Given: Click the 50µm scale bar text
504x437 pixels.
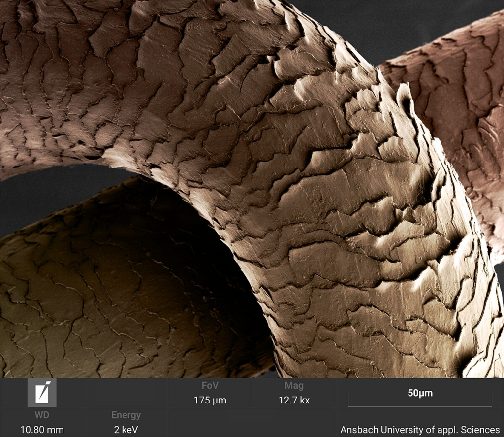Looking at the screenshot, I should 420,393.
